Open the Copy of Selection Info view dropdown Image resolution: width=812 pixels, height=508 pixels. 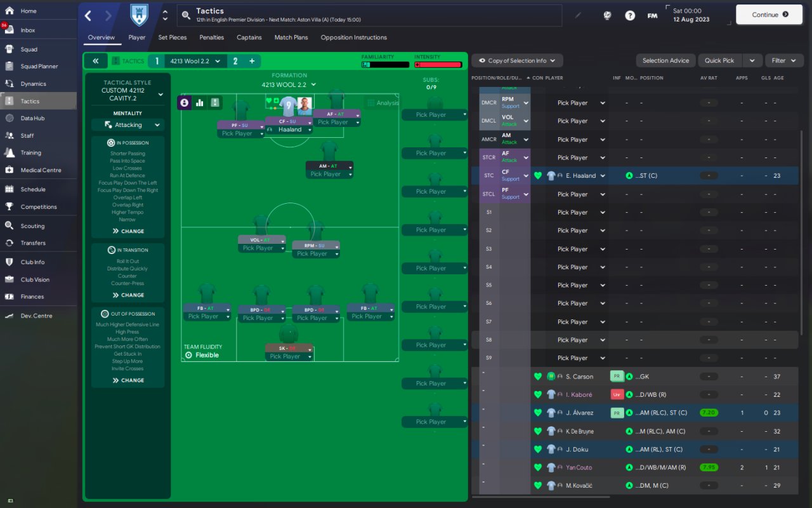pos(517,60)
